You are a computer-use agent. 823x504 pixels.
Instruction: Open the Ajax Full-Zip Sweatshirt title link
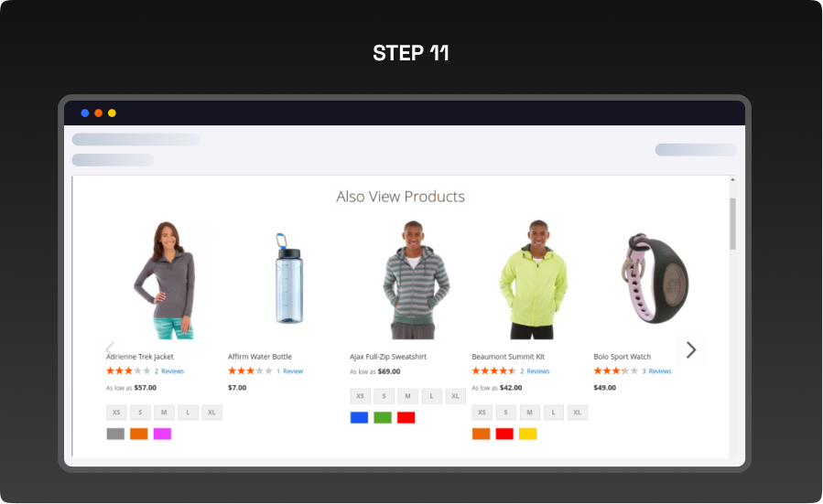pos(388,357)
